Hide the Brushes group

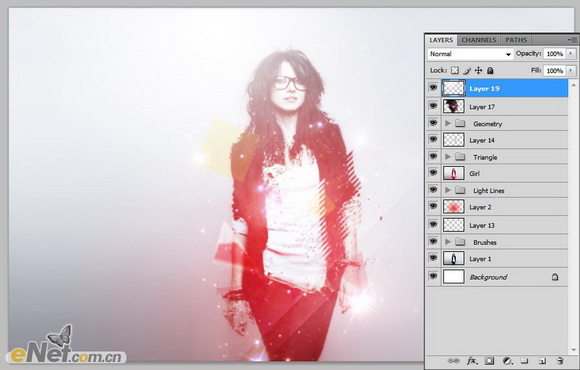coord(433,241)
